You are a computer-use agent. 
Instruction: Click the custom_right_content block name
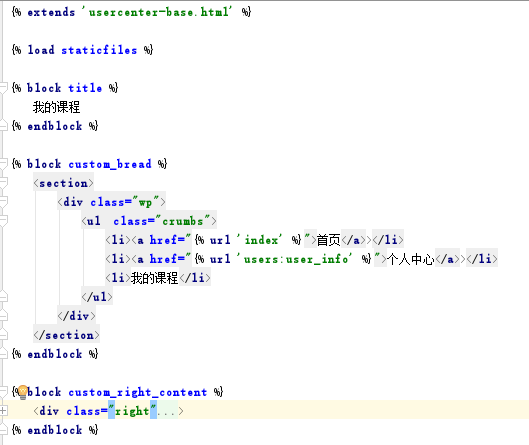click(x=138, y=392)
